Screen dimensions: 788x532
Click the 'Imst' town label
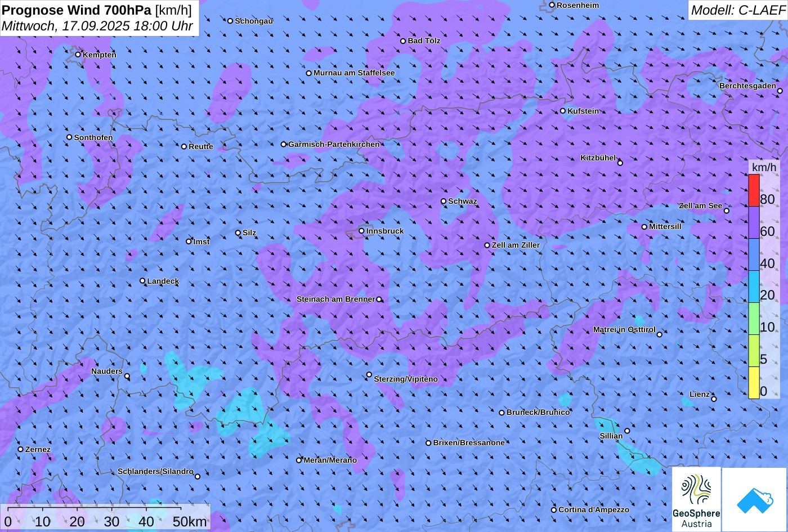pyautogui.click(x=202, y=242)
